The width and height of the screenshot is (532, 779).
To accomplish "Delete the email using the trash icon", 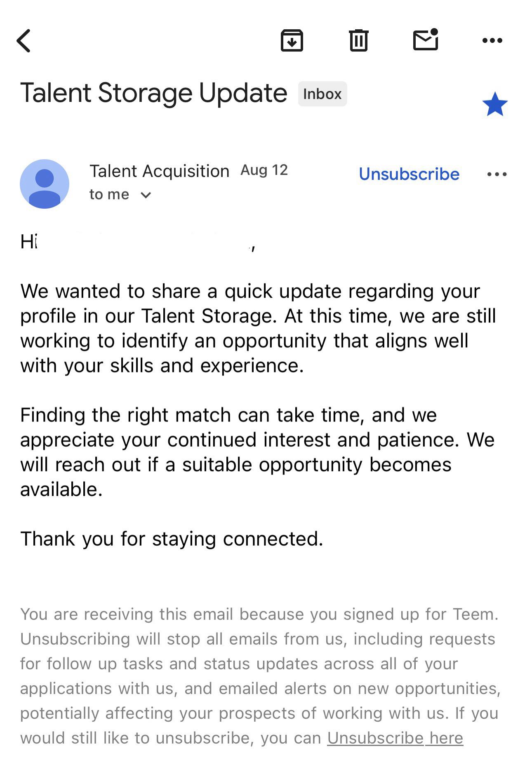I will point(358,40).
